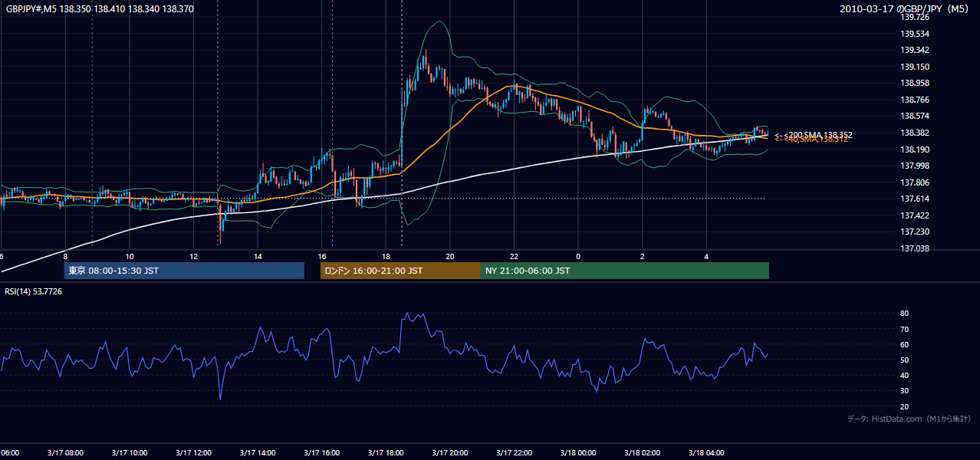
Task: Click price axis label 137.038
Action: point(915,248)
